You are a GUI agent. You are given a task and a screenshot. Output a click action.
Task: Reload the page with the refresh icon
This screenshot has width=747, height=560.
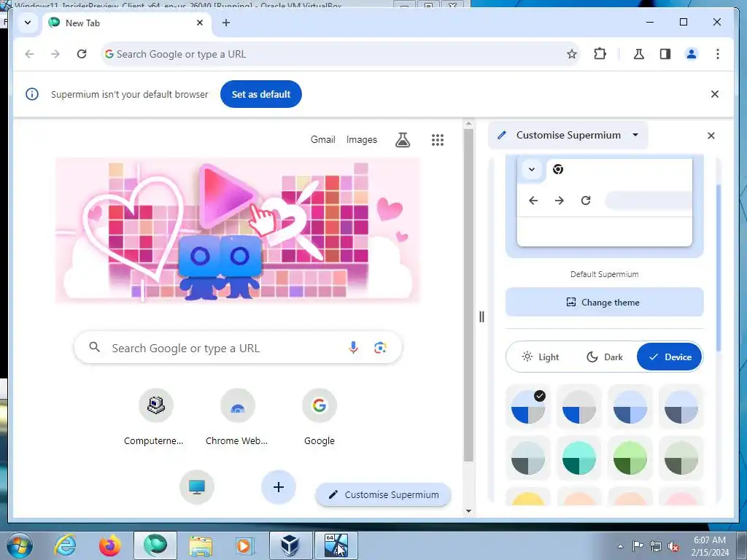pyautogui.click(x=82, y=54)
